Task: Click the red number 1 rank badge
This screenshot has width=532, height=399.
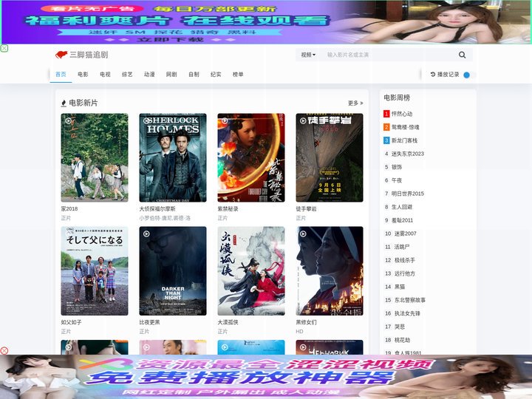Action: coord(386,114)
